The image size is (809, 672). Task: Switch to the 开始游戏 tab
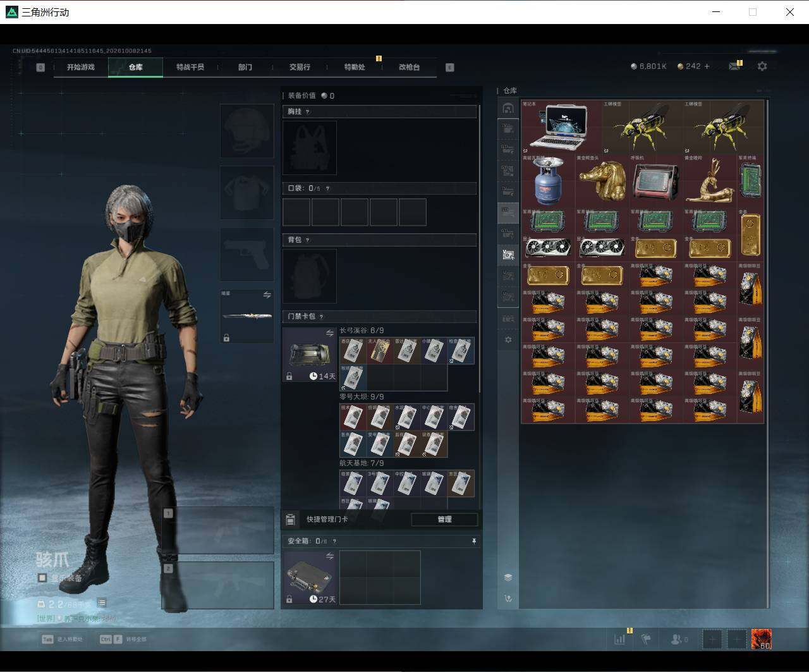(81, 67)
